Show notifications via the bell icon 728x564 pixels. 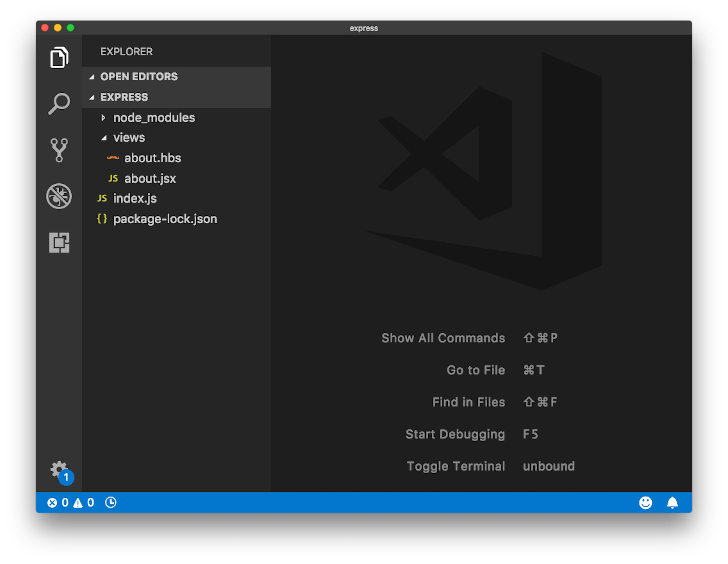click(x=672, y=502)
